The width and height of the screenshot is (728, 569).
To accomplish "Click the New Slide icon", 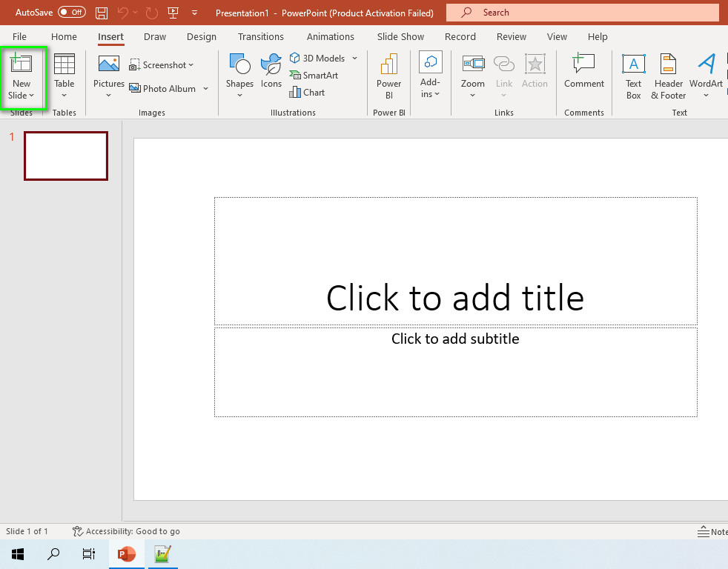I will [x=21, y=64].
